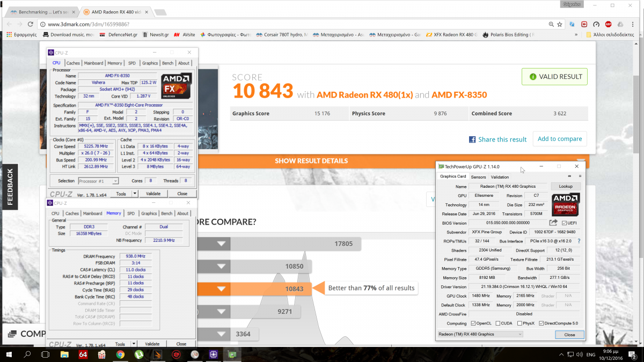Expand the 3364 comparison row chevron
Screen dimensions: 644x362
coord(221,335)
